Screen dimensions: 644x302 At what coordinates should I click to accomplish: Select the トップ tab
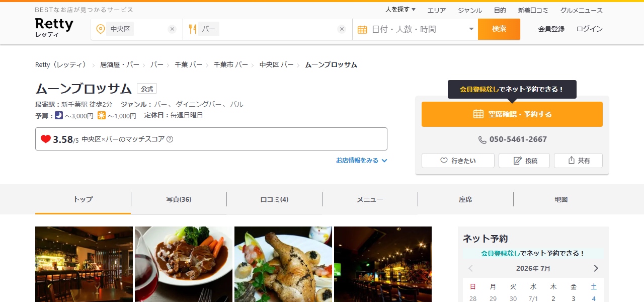(x=83, y=199)
